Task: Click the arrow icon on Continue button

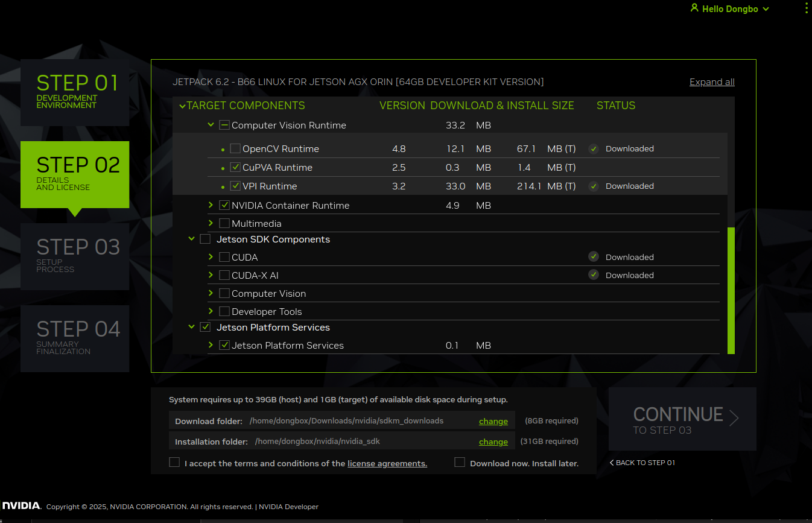Action: [x=734, y=418]
